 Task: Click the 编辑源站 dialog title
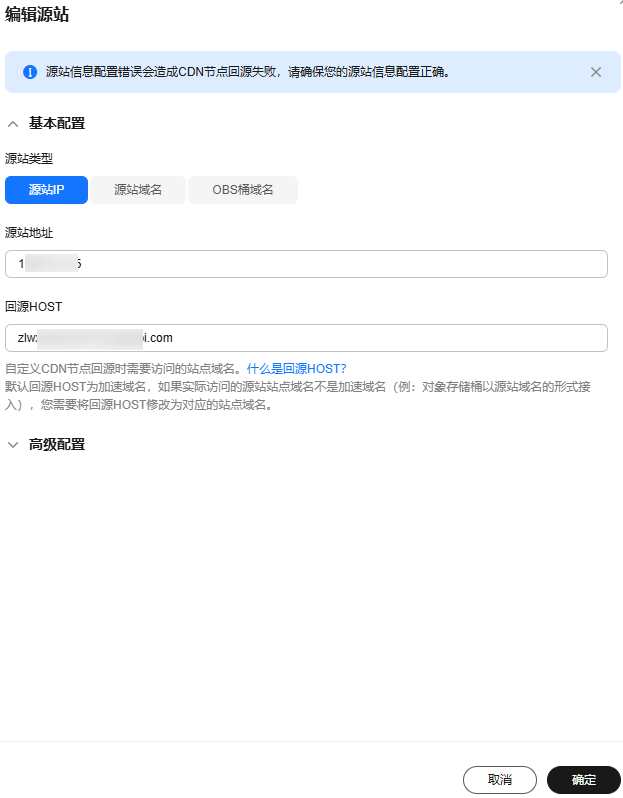click(x=37, y=14)
